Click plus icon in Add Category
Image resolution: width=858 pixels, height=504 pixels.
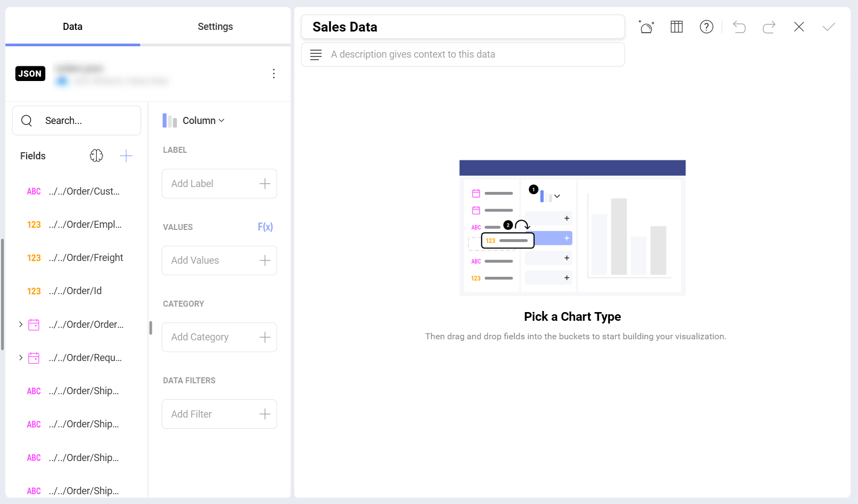265,337
